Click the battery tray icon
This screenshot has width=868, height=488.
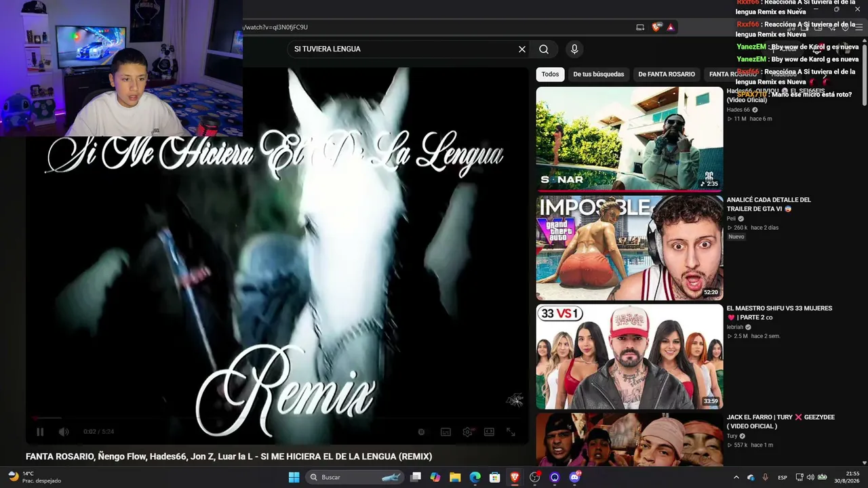click(823, 477)
